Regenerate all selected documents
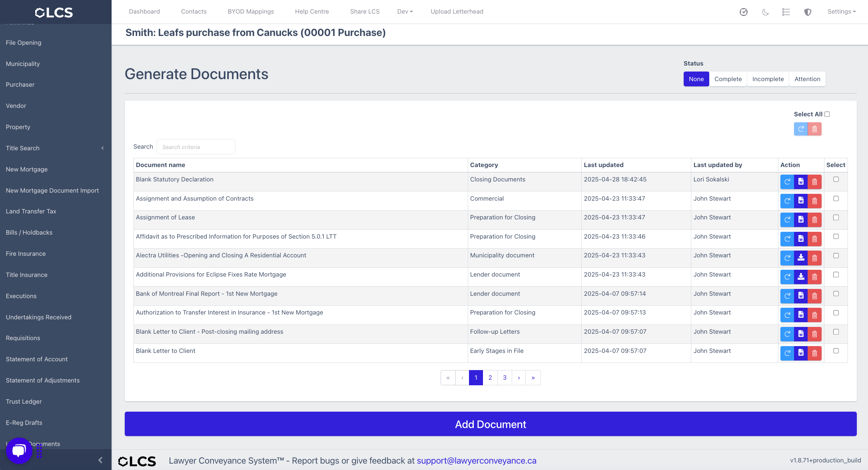This screenshot has height=470, width=868. pos(801,129)
